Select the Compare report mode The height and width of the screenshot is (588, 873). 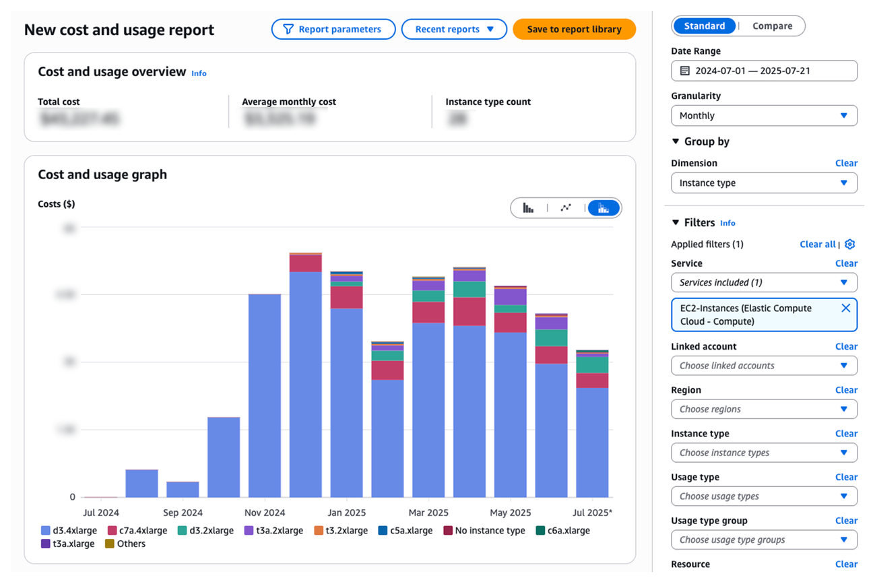[x=772, y=26]
